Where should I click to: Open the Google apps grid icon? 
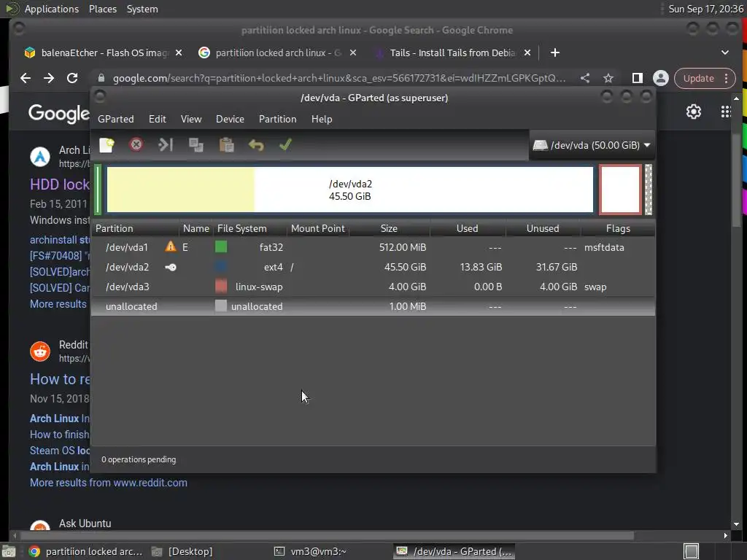[x=726, y=112]
